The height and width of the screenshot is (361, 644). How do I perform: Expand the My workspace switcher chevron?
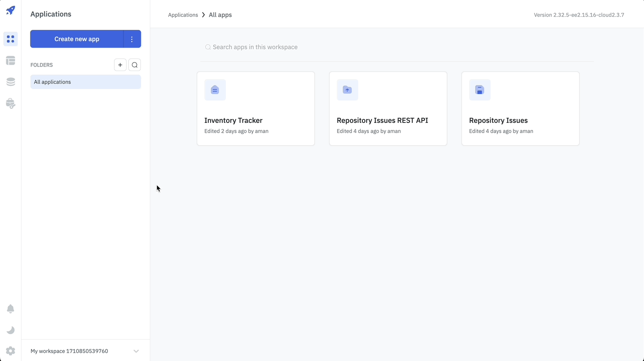(x=136, y=351)
